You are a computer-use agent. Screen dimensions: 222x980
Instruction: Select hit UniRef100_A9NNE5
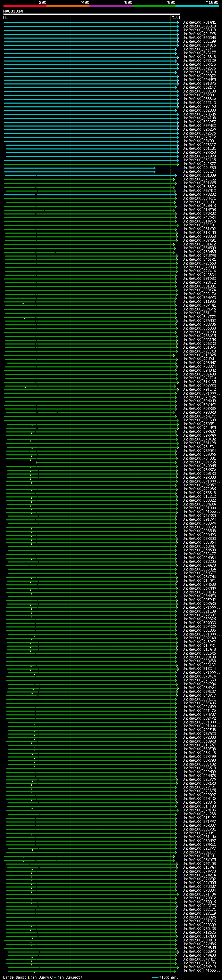tap(199, 80)
